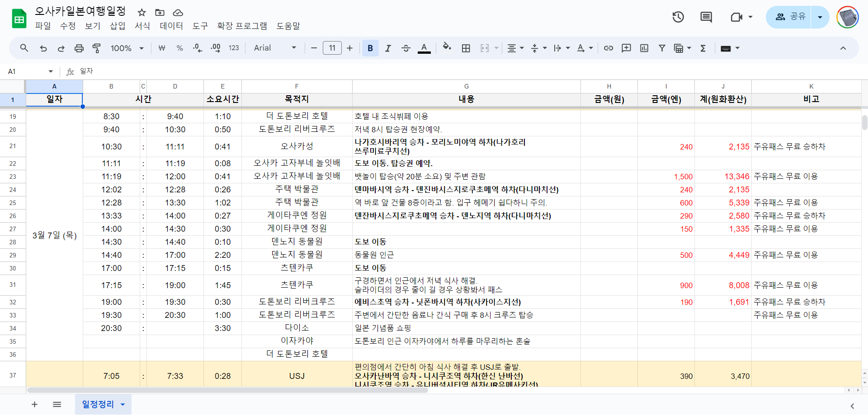Open the share options arrow
Viewport: 868px width, 415px height.
click(x=820, y=17)
